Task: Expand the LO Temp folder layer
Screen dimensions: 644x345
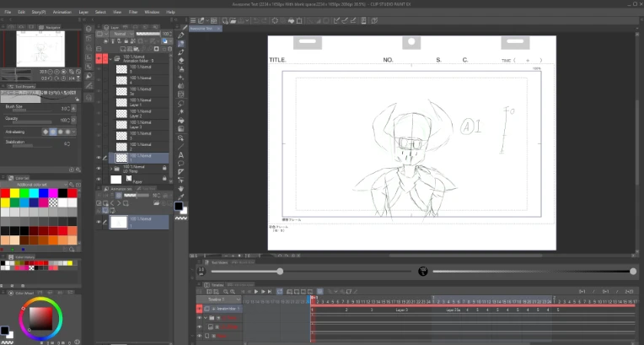Action: pos(111,169)
